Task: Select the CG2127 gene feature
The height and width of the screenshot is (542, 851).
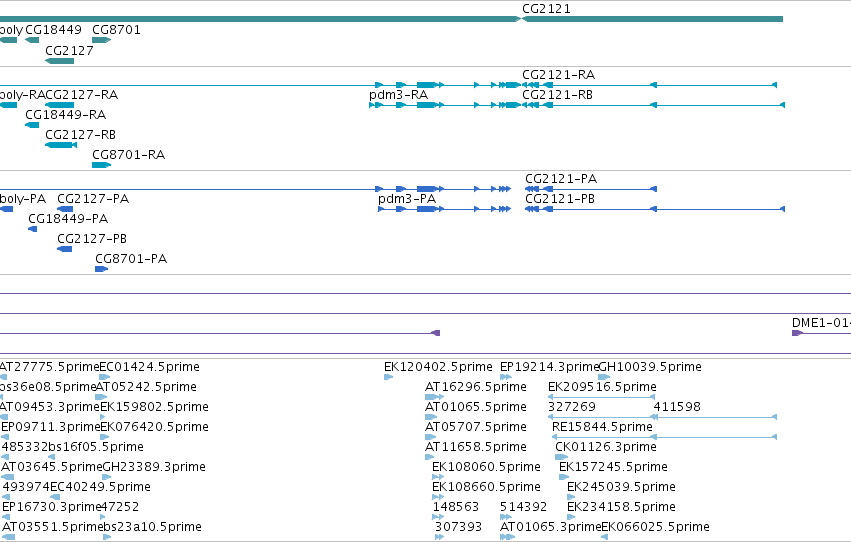Action: point(60,61)
